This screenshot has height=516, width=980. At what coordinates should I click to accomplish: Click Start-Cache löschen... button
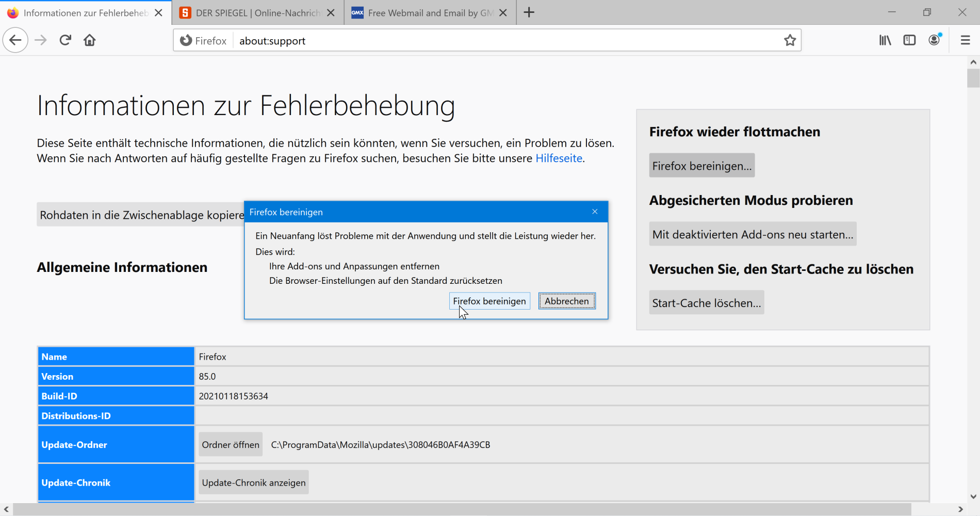tap(707, 303)
